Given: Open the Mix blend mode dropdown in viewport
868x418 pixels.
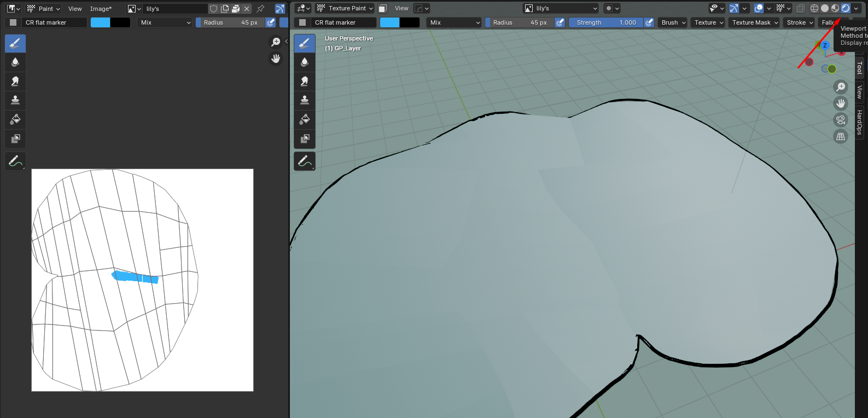Looking at the screenshot, I should 455,22.
